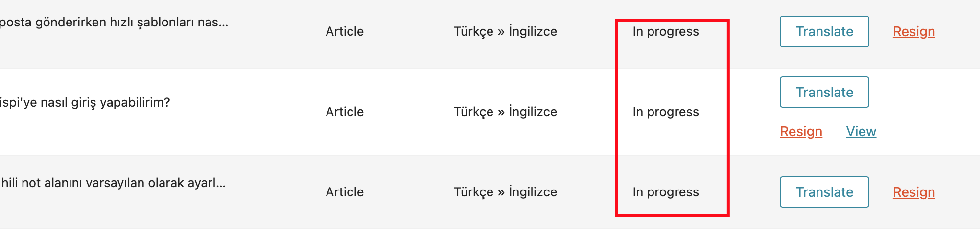Click 'Article' type in the last row
The width and height of the screenshot is (980, 237).
[345, 192]
